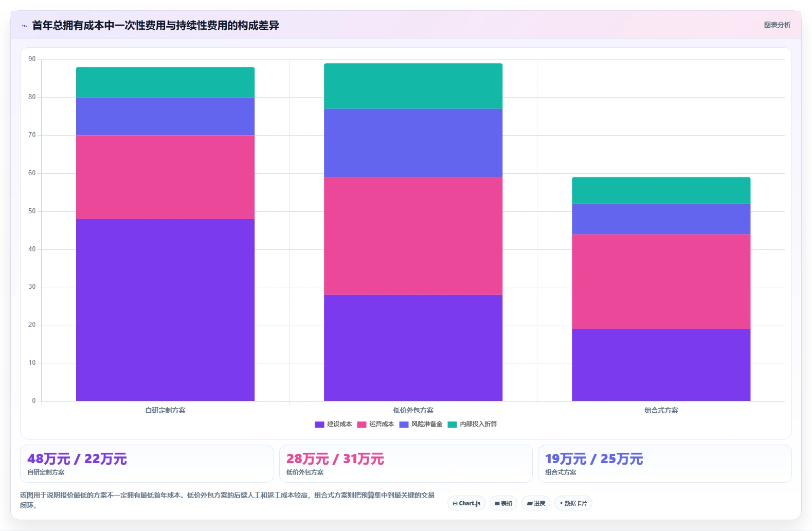This screenshot has width=812, height=531.
Task: Select the 数据卡片 tag chip
Action: click(x=573, y=503)
